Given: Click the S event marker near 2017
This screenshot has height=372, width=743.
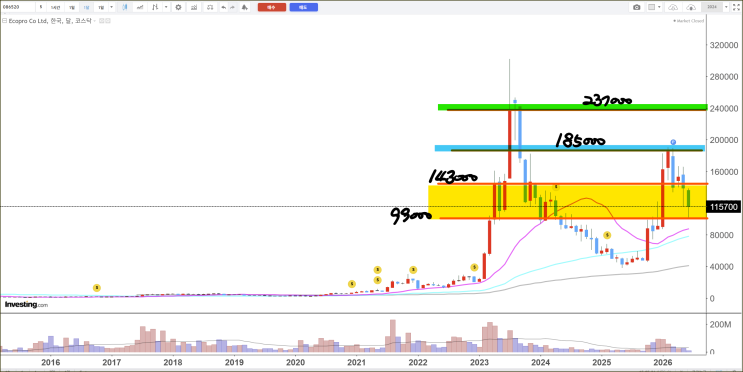Looking at the screenshot, I should click(x=97, y=288).
